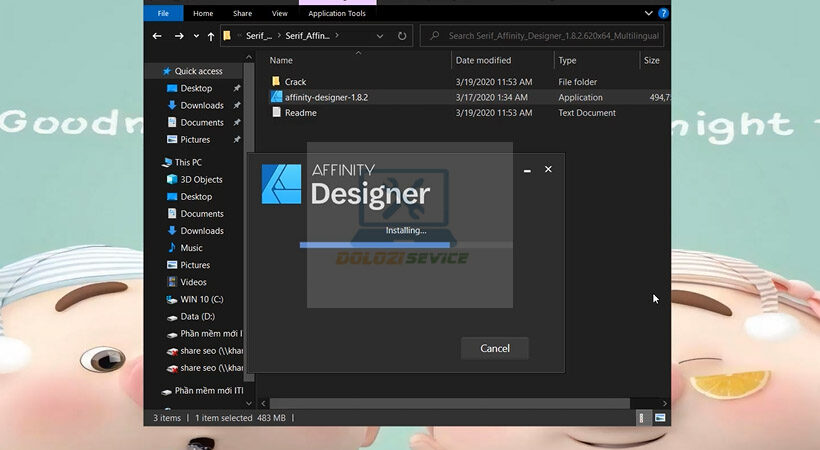Open the File menu tab

point(162,13)
